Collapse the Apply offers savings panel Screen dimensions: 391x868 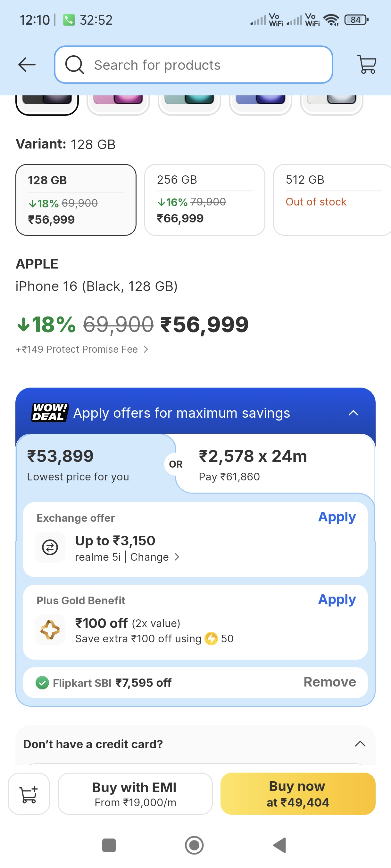tap(353, 413)
